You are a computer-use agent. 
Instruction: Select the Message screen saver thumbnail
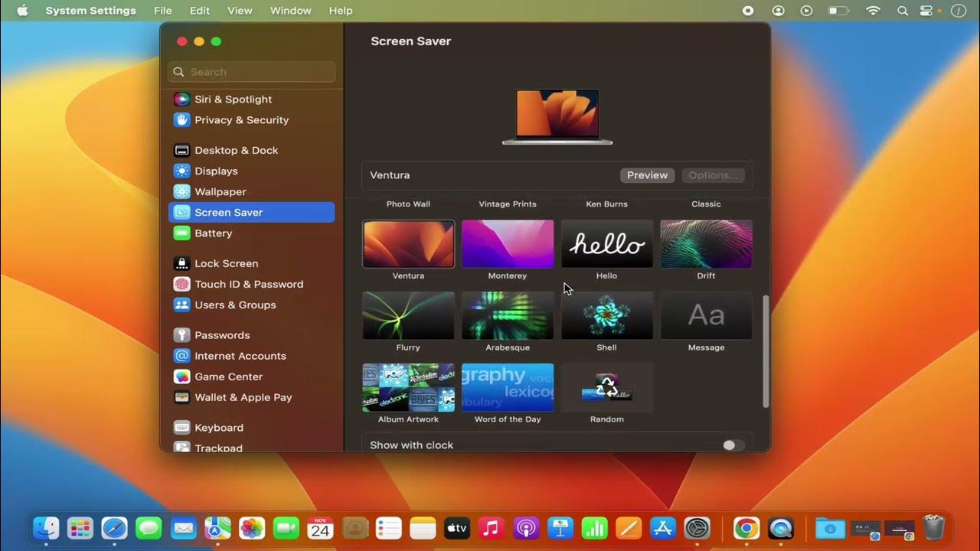click(706, 315)
